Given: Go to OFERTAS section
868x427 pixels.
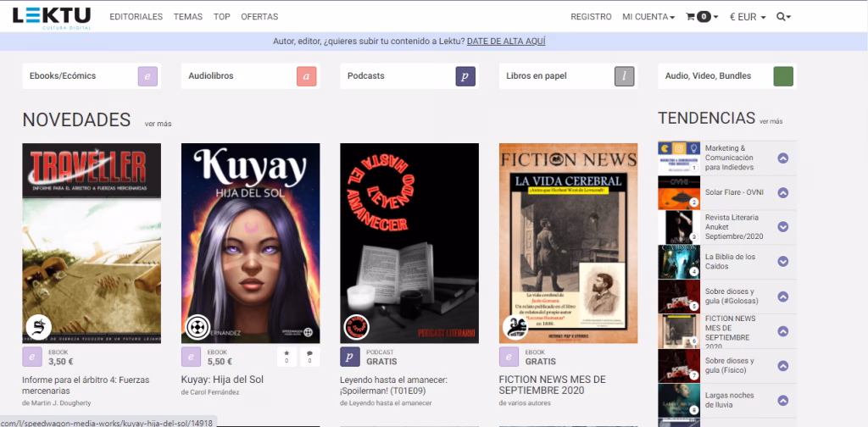Looking at the screenshot, I should click(259, 17).
